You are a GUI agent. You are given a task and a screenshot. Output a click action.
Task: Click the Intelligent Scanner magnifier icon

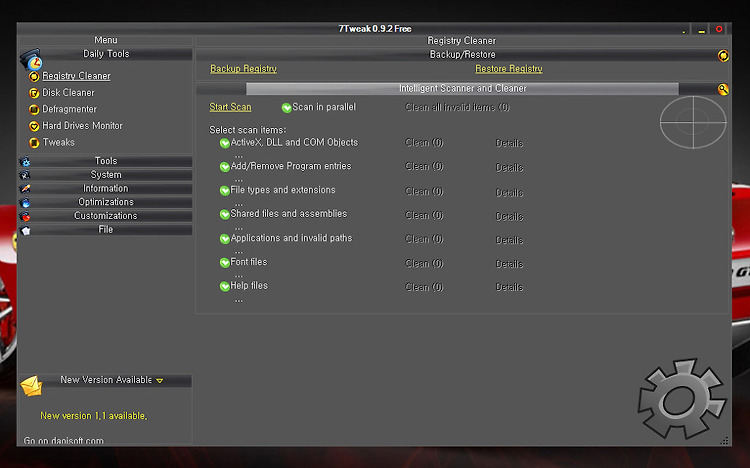(723, 89)
